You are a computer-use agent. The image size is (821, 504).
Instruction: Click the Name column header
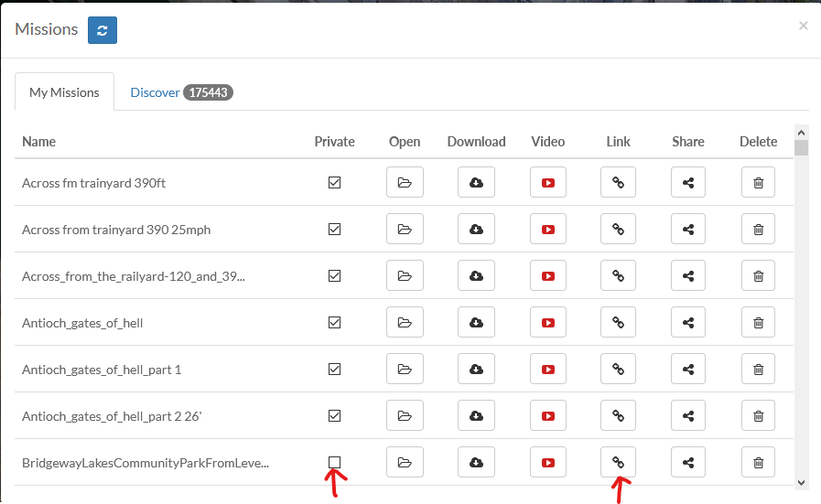pos(38,141)
